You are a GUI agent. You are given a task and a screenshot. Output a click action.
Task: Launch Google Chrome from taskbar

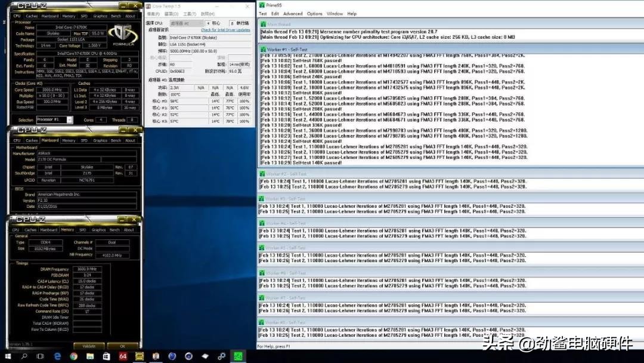pos(73,356)
